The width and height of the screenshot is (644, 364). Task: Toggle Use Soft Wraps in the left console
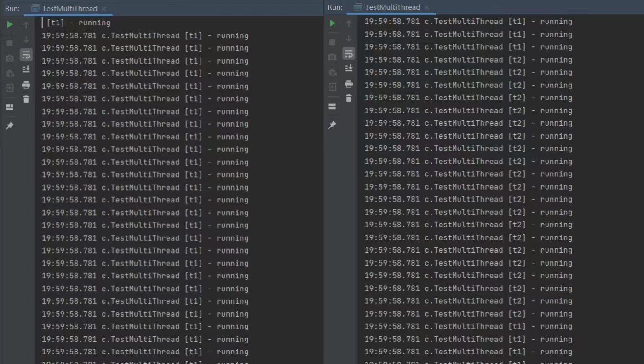pos(26,54)
